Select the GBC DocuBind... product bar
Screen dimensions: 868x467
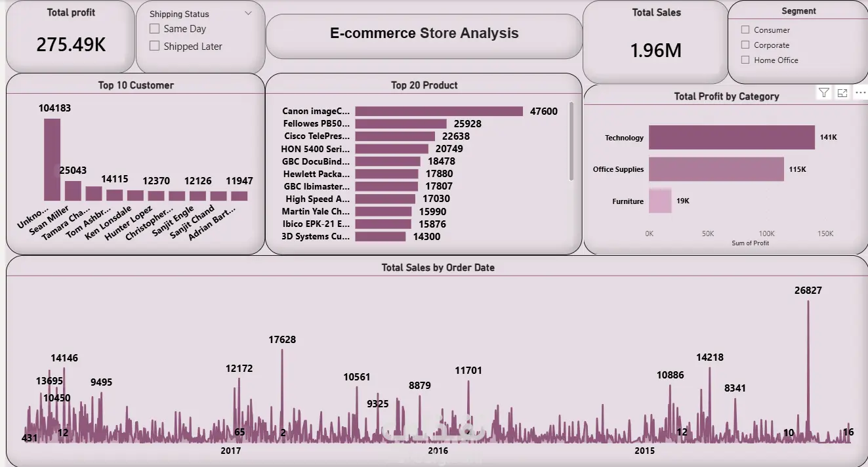388,161
